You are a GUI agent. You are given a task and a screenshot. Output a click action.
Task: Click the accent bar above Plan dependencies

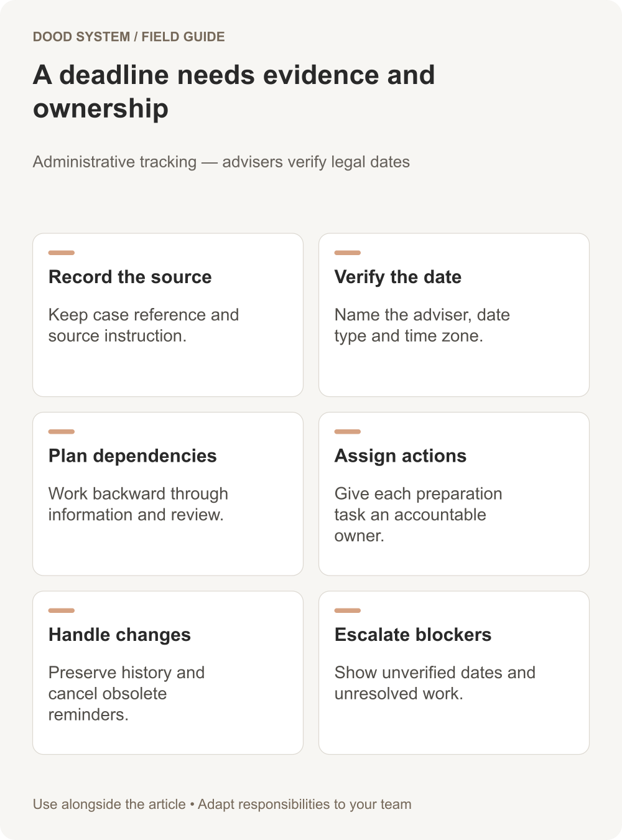62,431
